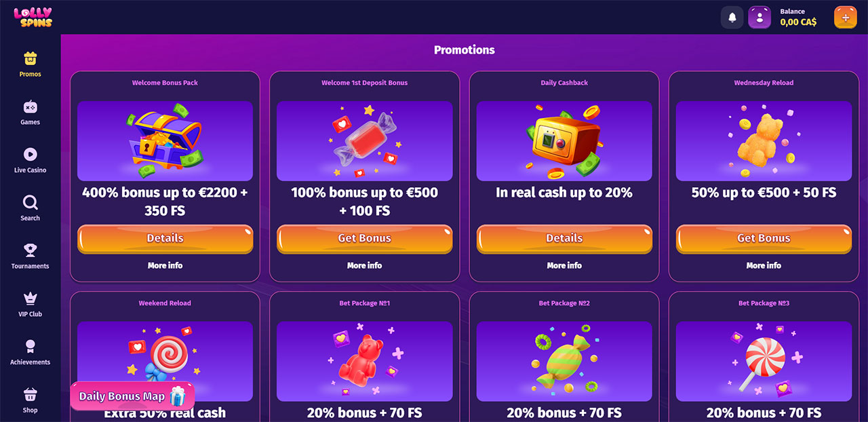The height and width of the screenshot is (422, 868).
Task: Click Details on Daily Cashback
Action: pos(564,239)
